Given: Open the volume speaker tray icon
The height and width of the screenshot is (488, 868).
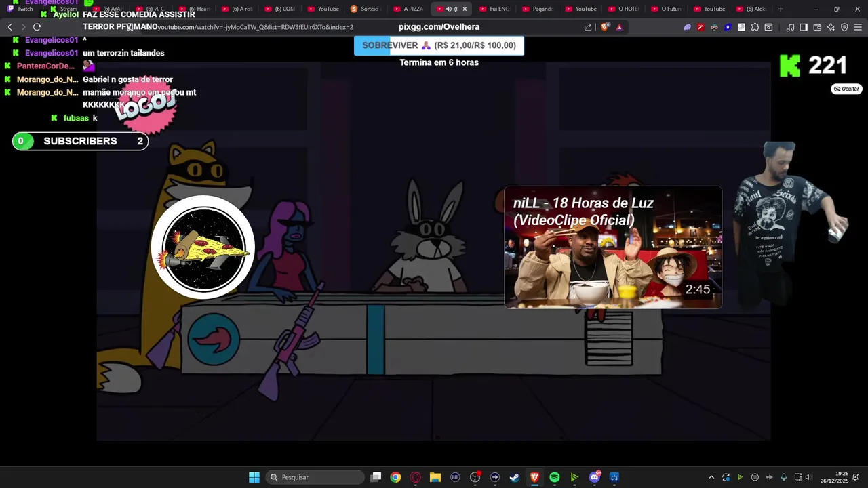Looking at the screenshot, I should point(808,477).
